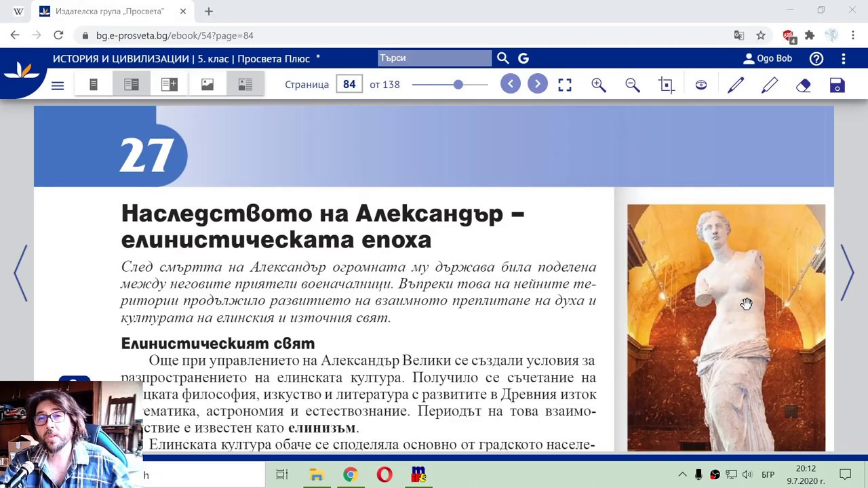Image resolution: width=868 pixels, height=488 pixels.
Task: Flip to previous page using left side chevron
Action: (x=20, y=272)
